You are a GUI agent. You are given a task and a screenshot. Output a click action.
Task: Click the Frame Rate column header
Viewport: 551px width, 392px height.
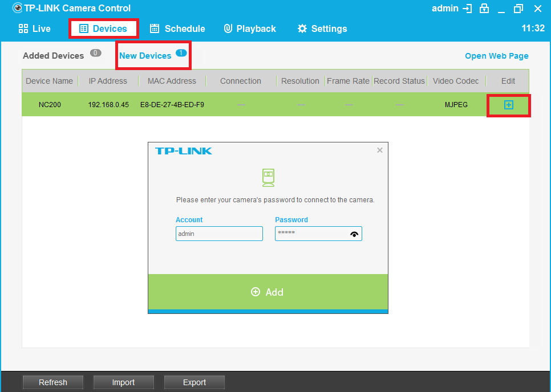point(349,81)
